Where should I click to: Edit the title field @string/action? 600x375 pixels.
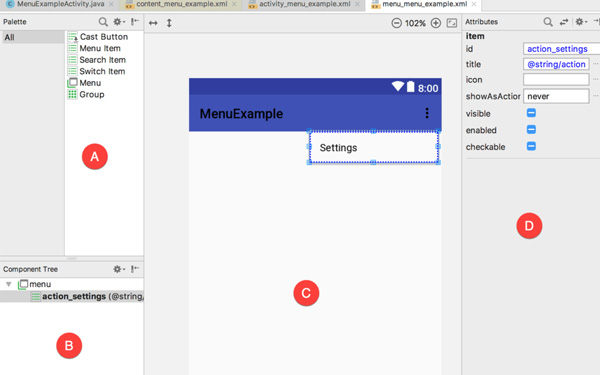click(x=556, y=64)
